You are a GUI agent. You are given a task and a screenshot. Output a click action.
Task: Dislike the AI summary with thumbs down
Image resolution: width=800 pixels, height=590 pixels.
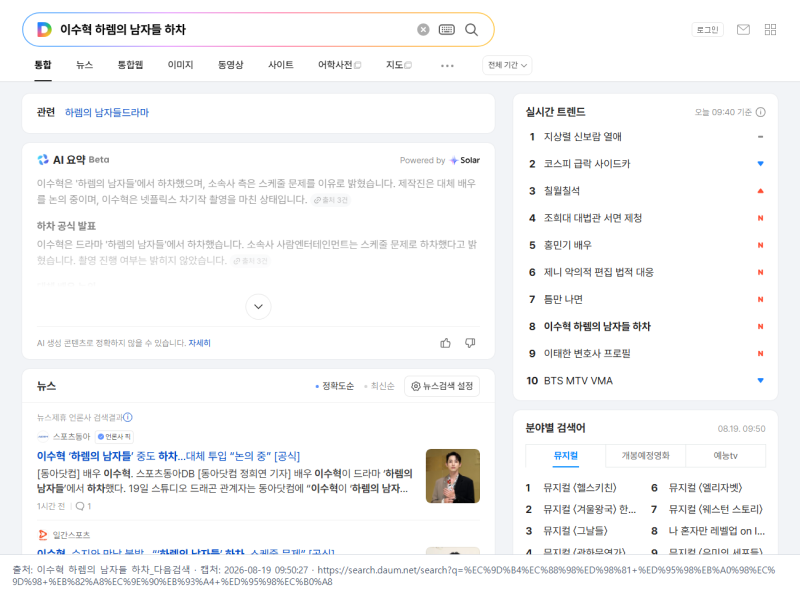pyautogui.click(x=470, y=343)
